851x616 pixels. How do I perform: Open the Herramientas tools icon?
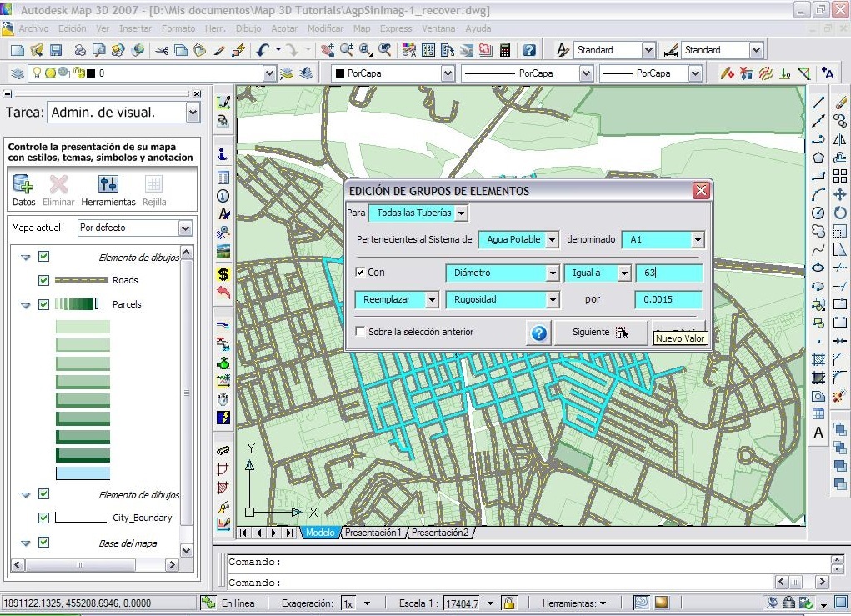[108, 185]
